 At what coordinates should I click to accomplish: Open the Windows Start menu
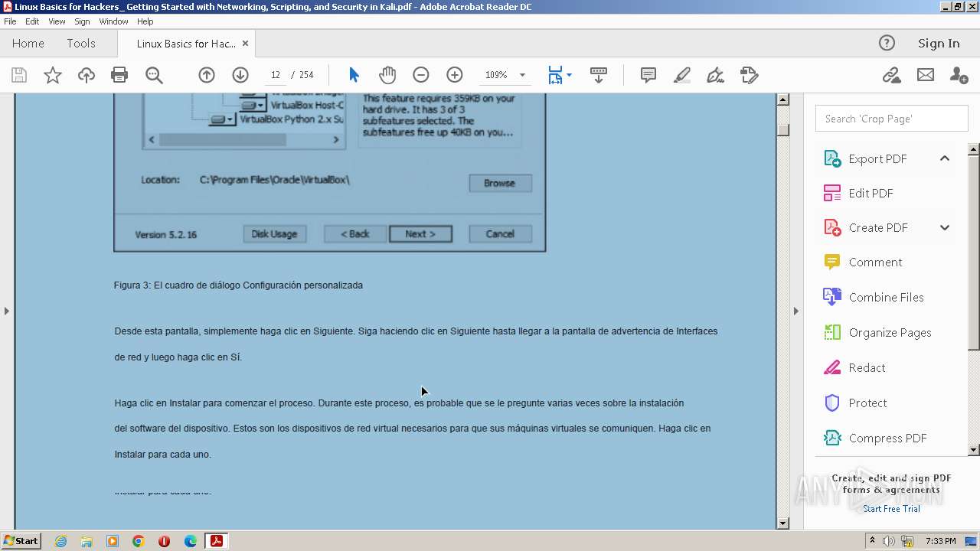(21, 540)
